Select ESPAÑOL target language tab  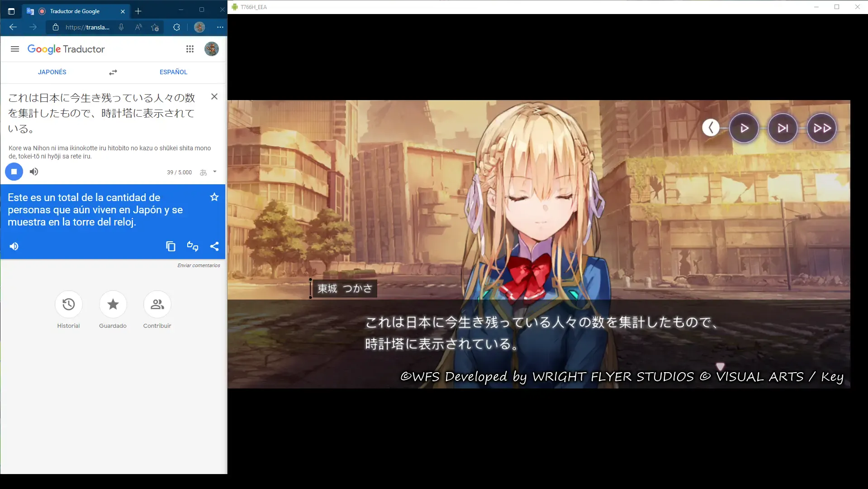pyautogui.click(x=173, y=72)
